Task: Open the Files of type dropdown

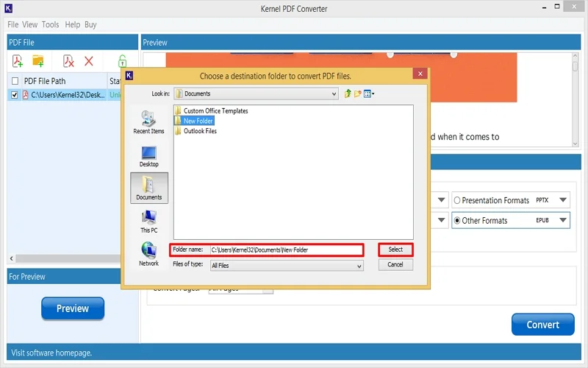Action: [287, 266]
